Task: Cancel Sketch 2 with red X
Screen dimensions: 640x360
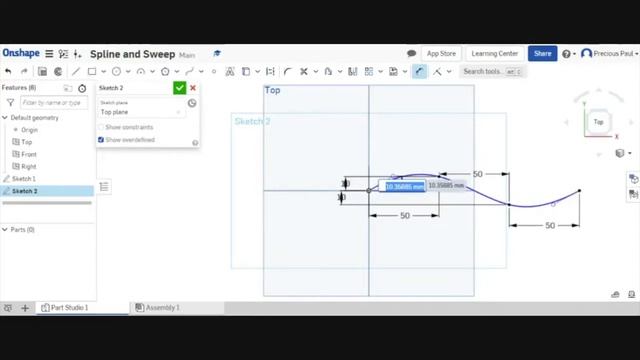Action: (x=193, y=88)
